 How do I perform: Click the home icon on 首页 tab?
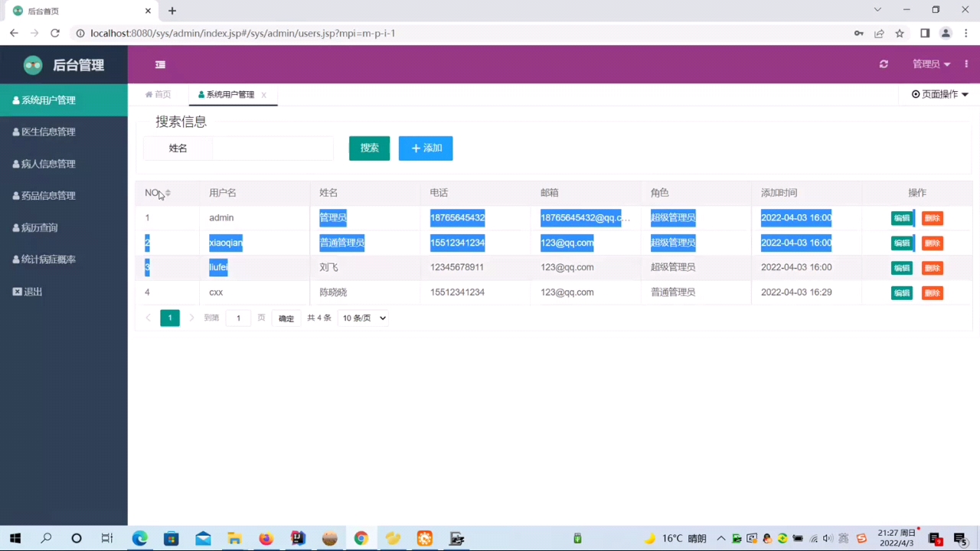(x=149, y=94)
